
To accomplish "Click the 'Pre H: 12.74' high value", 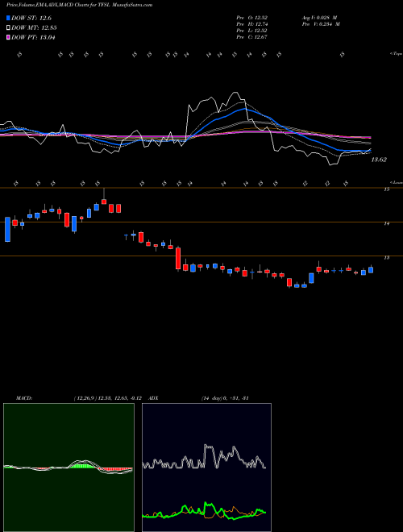I will tap(252, 24).
